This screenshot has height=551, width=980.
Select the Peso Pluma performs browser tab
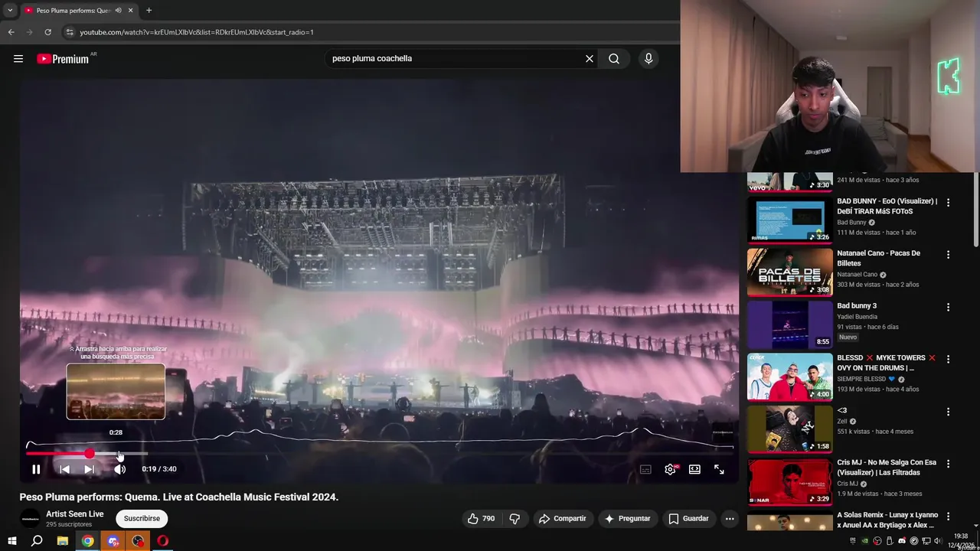(x=79, y=11)
